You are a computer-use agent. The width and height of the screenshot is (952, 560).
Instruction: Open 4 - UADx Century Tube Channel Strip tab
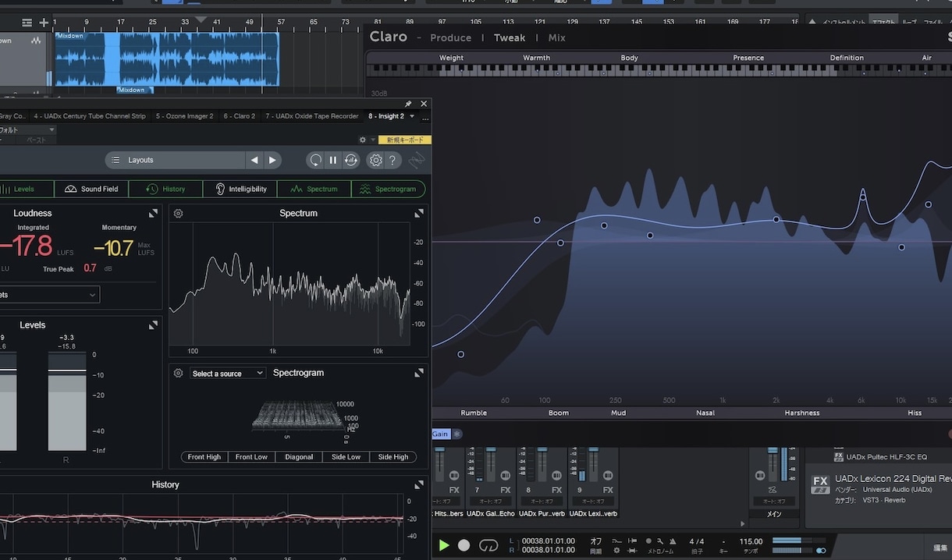(x=90, y=116)
